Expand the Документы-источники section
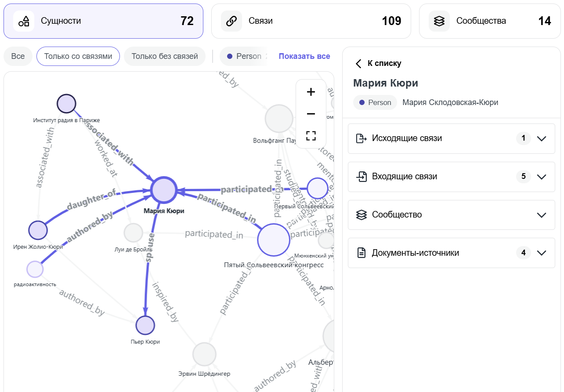The height and width of the screenshot is (392, 564). 452,253
